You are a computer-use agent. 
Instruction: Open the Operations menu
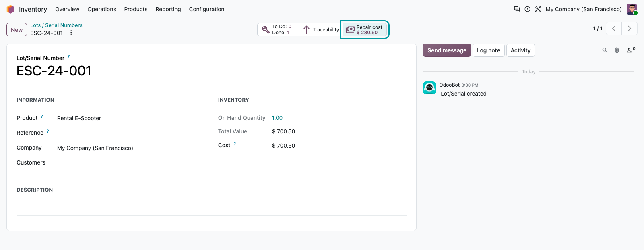coord(102,9)
